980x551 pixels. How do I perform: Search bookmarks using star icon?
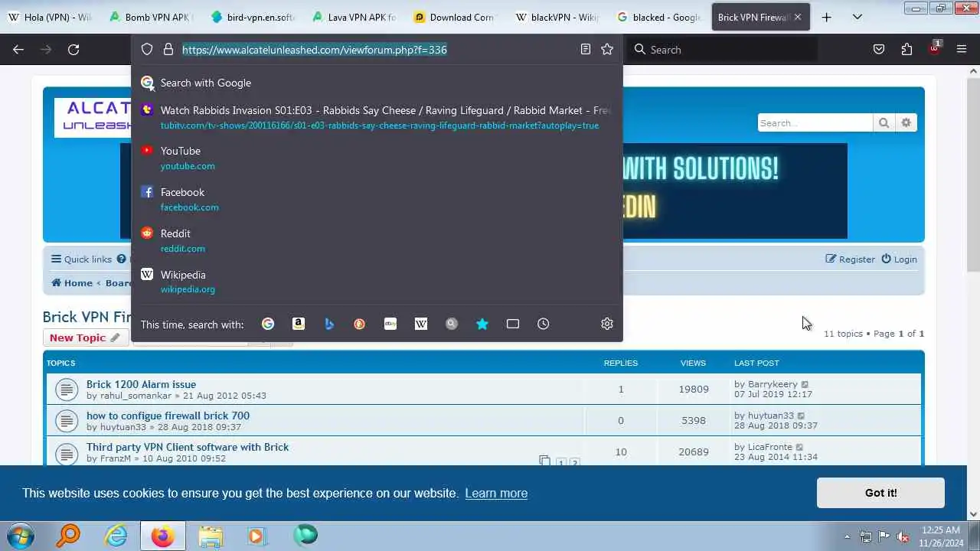coord(482,324)
